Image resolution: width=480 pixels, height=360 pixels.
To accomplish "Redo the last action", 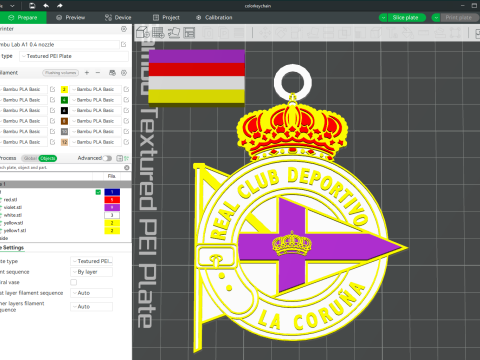I will 60,6.
